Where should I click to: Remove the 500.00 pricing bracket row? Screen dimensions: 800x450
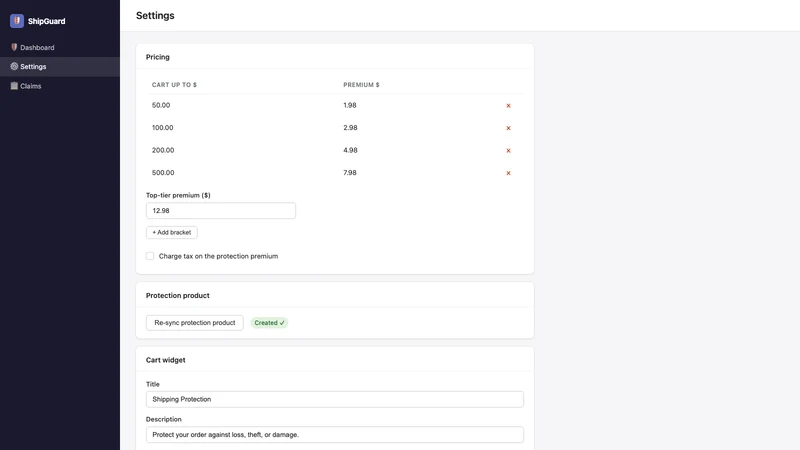pyautogui.click(x=508, y=173)
